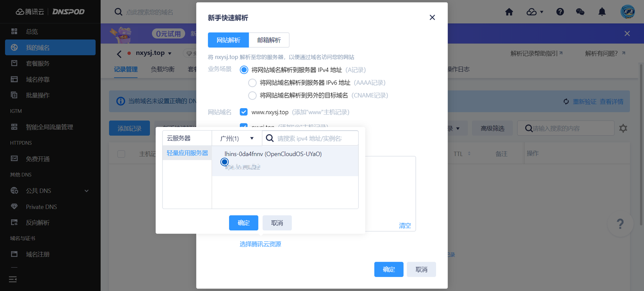644x291 pixels.
Task: Open the 广州(1) region dropdown
Action: point(237,138)
